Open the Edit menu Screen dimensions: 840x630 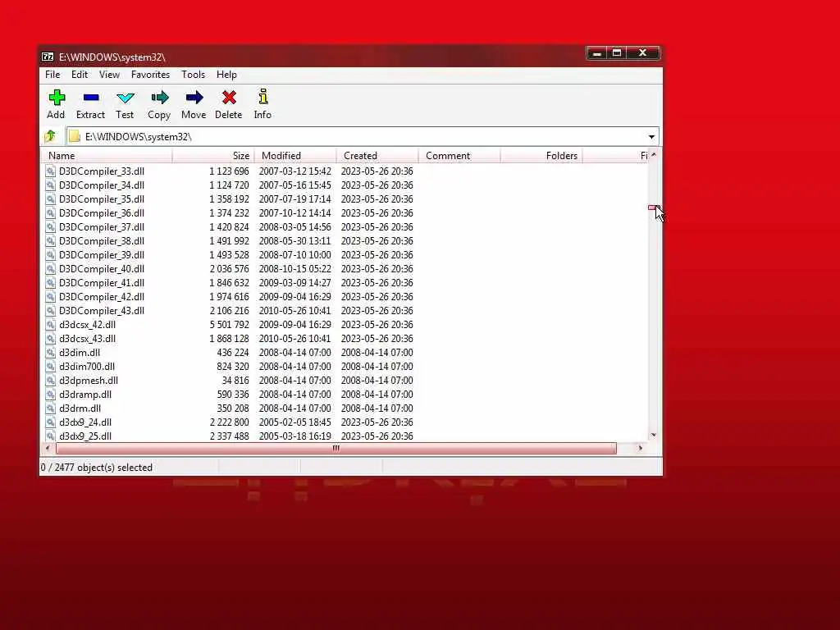pos(80,75)
